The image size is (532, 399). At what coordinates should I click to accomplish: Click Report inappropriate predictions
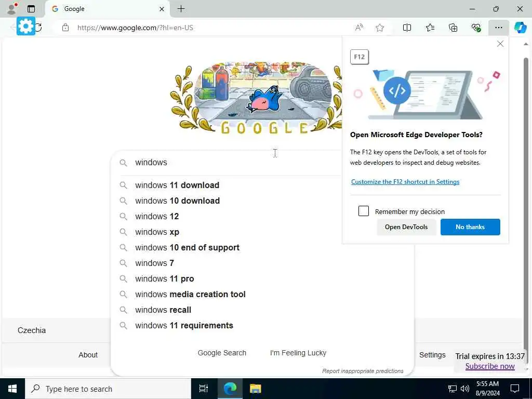coord(363,371)
